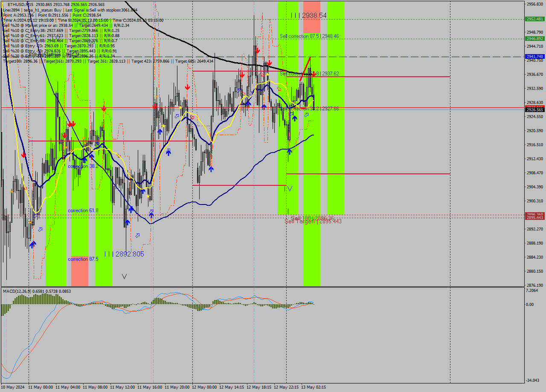The height and width of the screenshot is (392, 546).
Task: Click the blue 2941.740 price tag on the axis
Action: point(534,56)
